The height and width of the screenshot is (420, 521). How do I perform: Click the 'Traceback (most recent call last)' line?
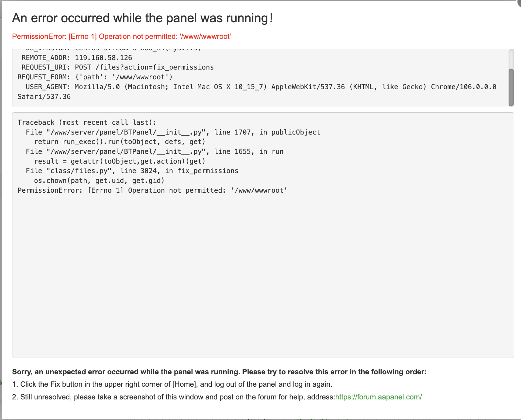(x=87, y=122)
